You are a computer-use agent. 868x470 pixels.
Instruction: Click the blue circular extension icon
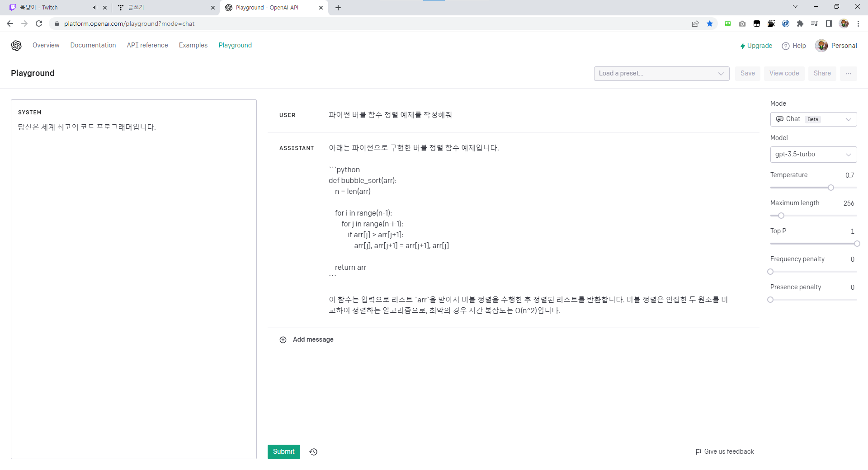coord(786,23)
